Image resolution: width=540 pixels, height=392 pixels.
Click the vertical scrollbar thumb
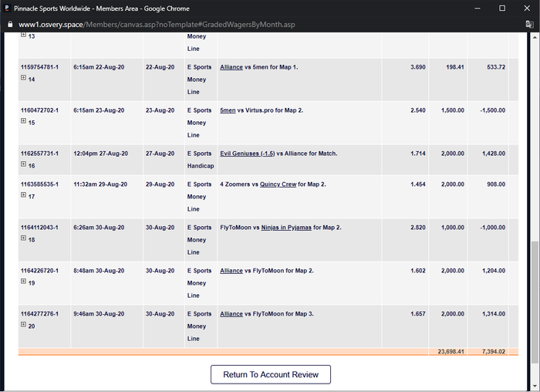(x=535, y=302)
